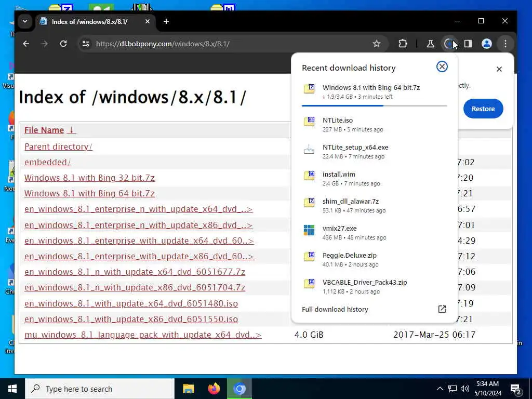
Task: Download en_windows_8.1_enterprise_n_with_update_x64_dvd file
Action: tap(138, 209)
